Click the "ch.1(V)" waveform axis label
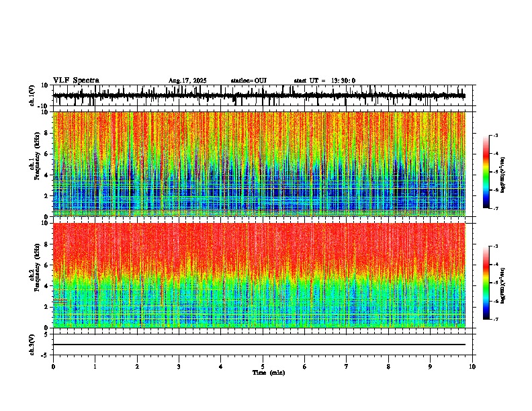The height and width of the screenshot is (411, 532). pyautogui.click(x=32, y=95)
